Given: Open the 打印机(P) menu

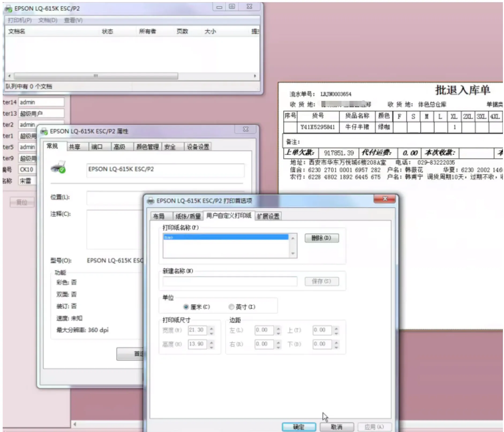Looking at the screenshot, I should pyautogui.click(x=20, y=20).
